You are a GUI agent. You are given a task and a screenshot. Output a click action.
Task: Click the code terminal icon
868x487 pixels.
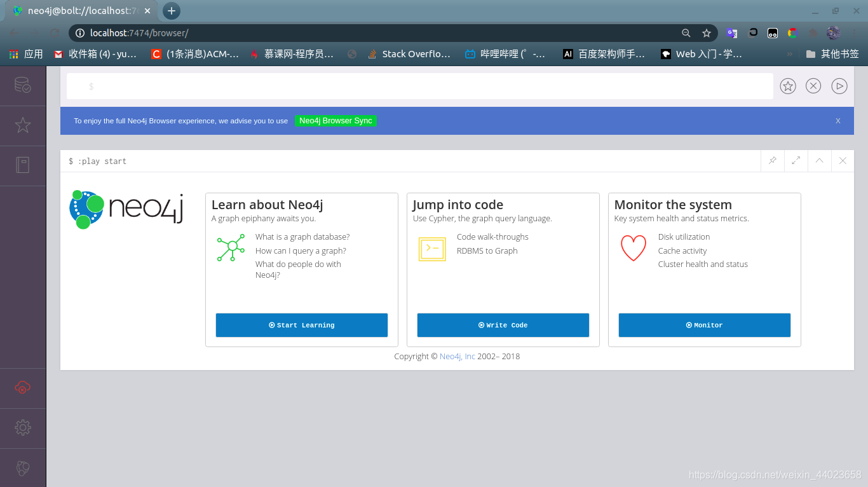(x=432, y=249)
